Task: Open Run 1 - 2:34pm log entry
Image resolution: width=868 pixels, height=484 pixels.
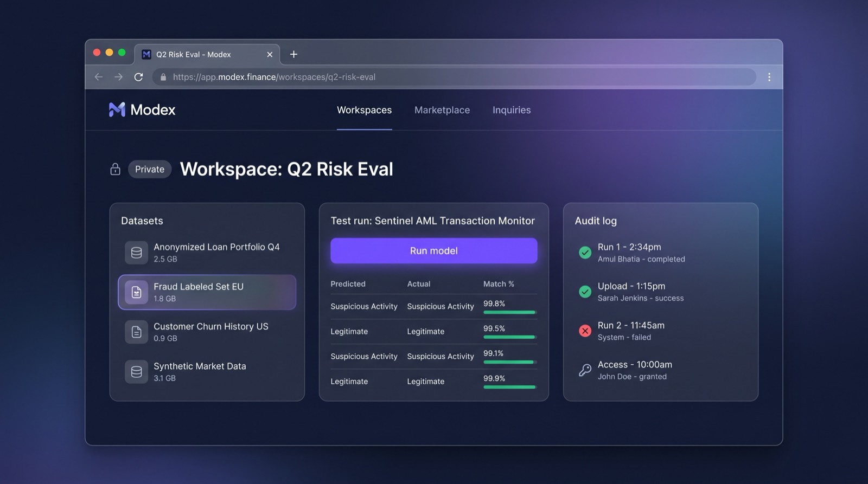Action: pyautogui.click(x=661, y=253)
